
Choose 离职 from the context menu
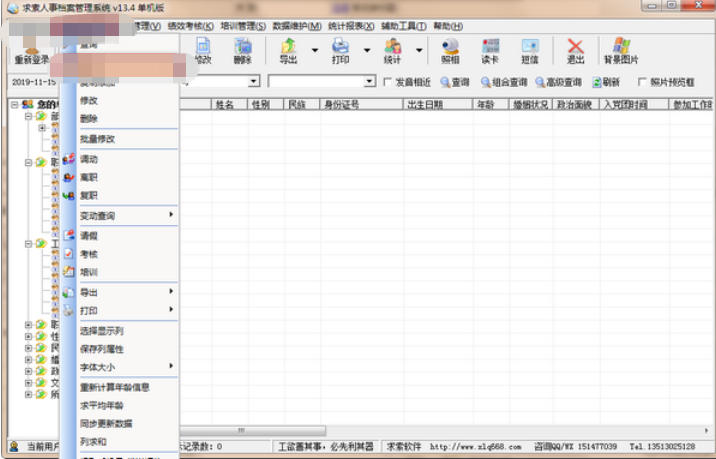pos(89,177)
